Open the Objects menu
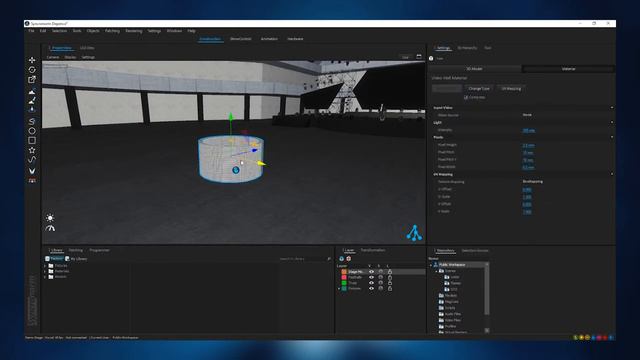 93,31
